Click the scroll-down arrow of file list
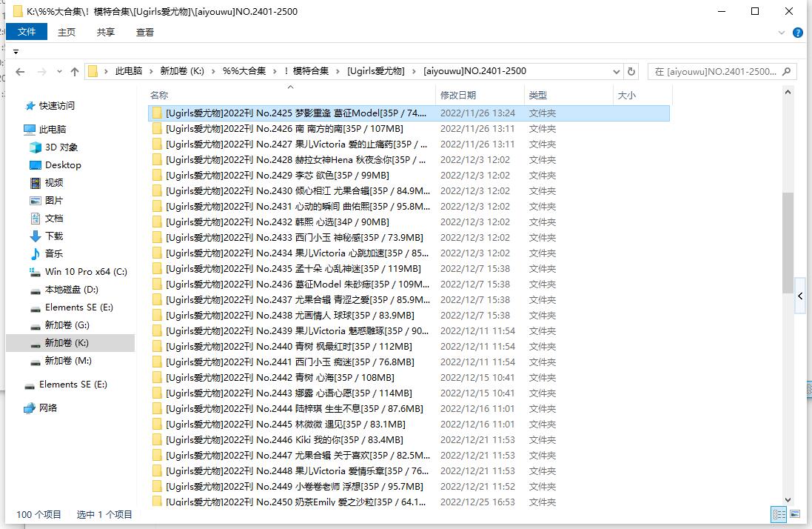812x529 pixels. pyautogui.click(x=788, y=500)
